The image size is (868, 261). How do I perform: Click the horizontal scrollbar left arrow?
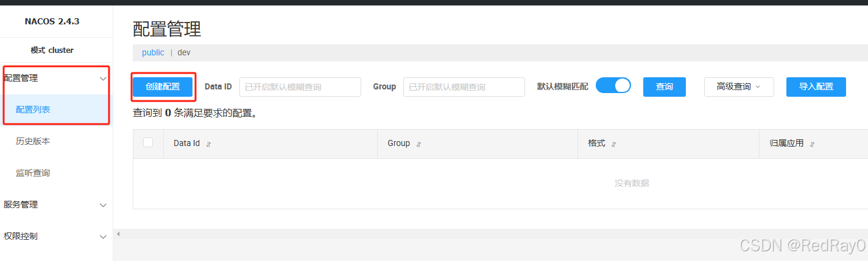pyautogui.click(x=118, y=234)
